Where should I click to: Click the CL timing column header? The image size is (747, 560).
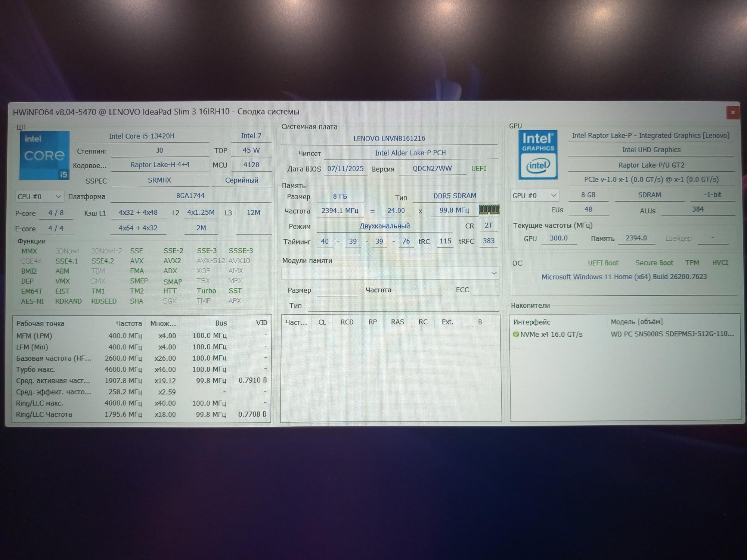tap(322, 322)
